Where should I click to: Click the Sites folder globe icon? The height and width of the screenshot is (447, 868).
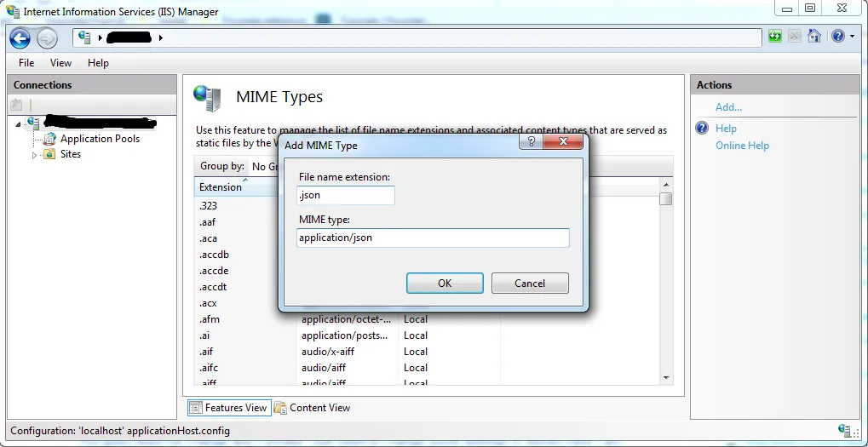click(49, 154)
